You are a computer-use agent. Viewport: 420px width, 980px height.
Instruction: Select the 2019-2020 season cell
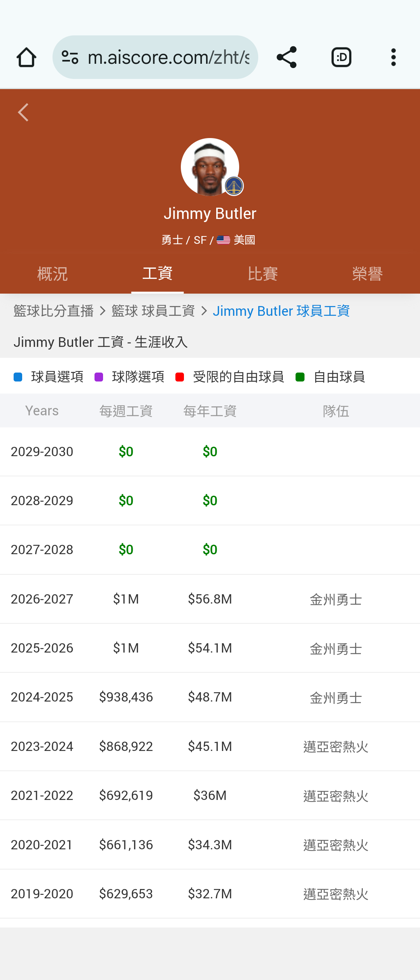click(42, 894)
